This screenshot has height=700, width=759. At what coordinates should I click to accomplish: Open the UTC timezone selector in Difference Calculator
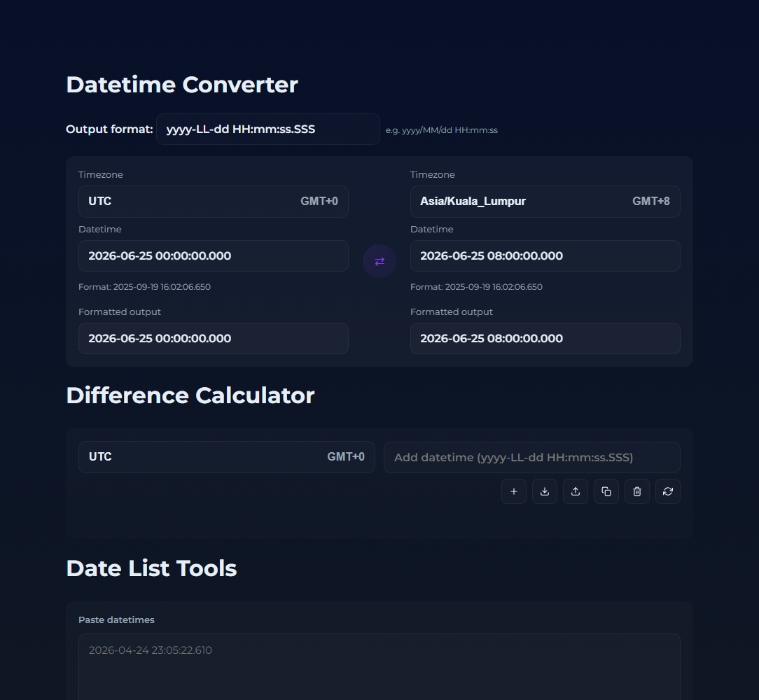click(227, 457)
